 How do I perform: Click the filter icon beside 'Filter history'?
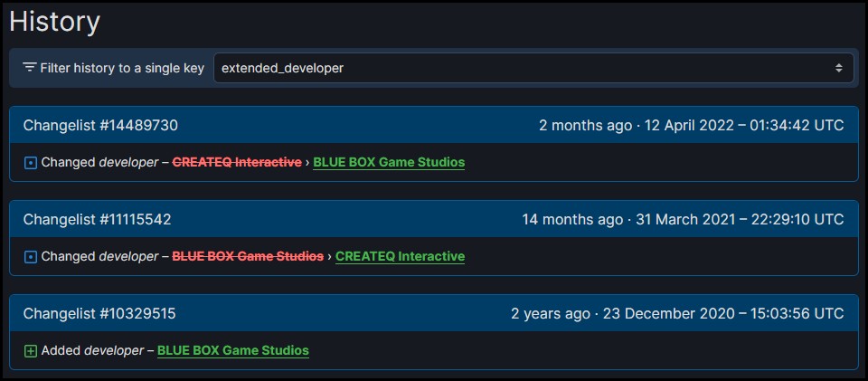pos(29,68)
